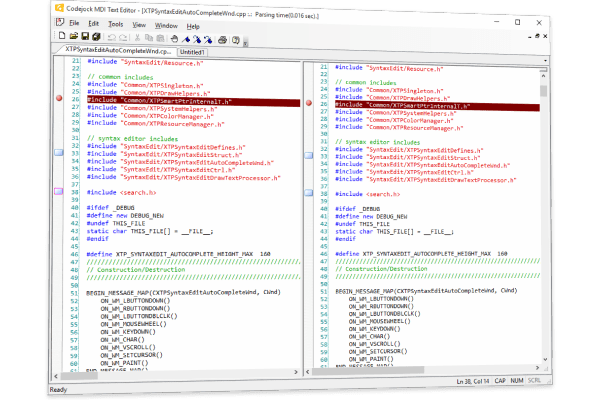Image resolution: width=600 pixels, height=400 pixels.
Task: Click the right pane vertical scroll thumb
Action: click(543, 91)
